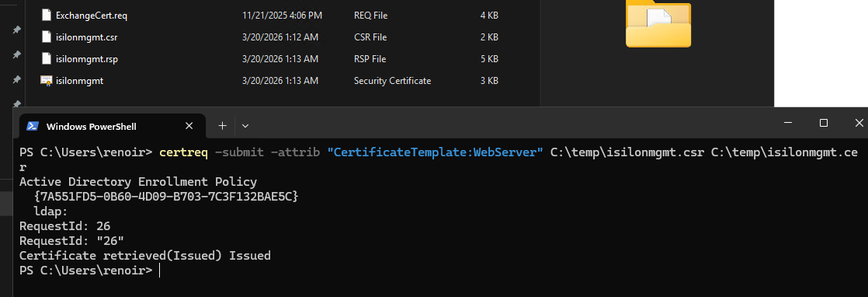
Task: Click the Certificate retrieved(Issued) Issued line
Action: 145,256
